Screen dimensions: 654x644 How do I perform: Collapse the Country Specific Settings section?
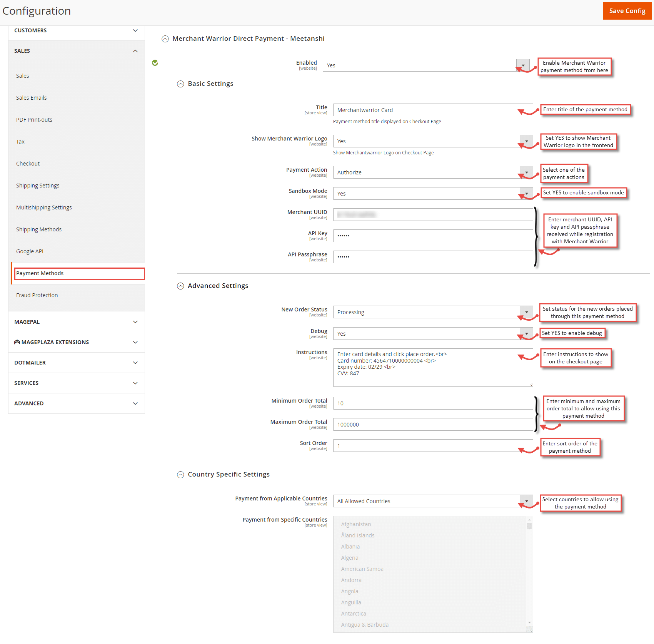[181, 474]
